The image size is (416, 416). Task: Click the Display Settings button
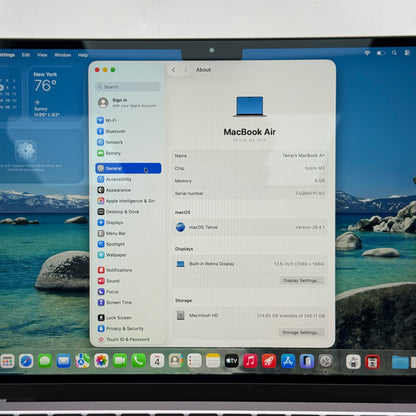[301, 281]
